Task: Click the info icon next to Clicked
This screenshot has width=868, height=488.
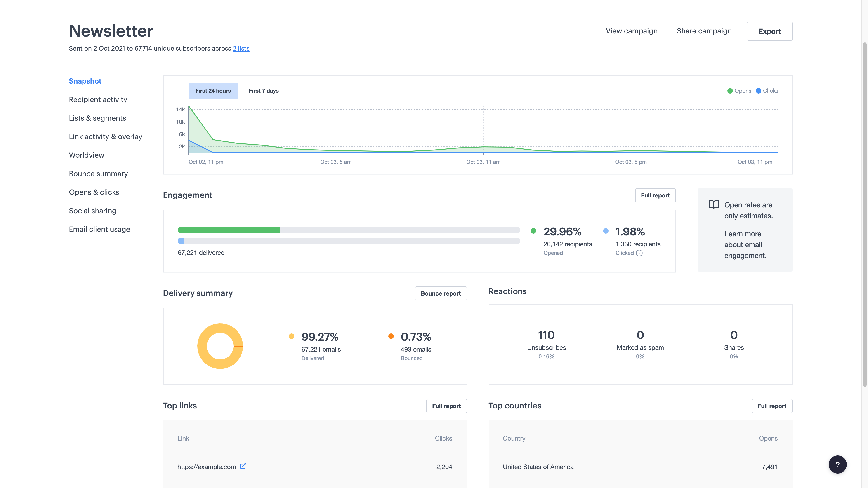Action: 639,253
